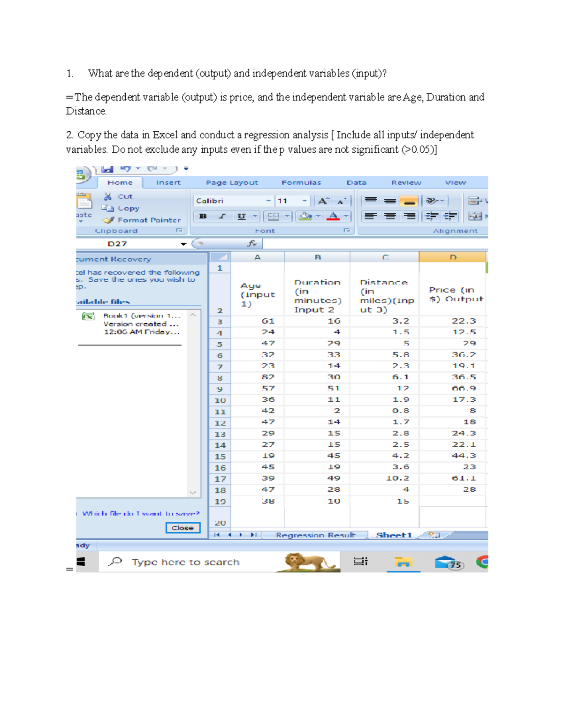
Task: Click the Increase Indent icon
Action: 450,216
